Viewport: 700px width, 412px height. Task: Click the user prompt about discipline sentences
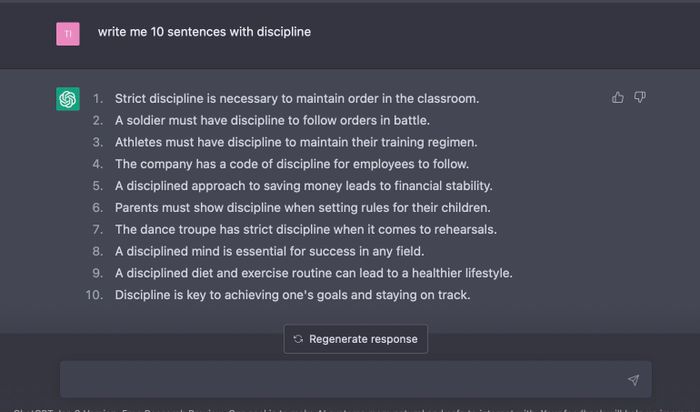[204, 32]
